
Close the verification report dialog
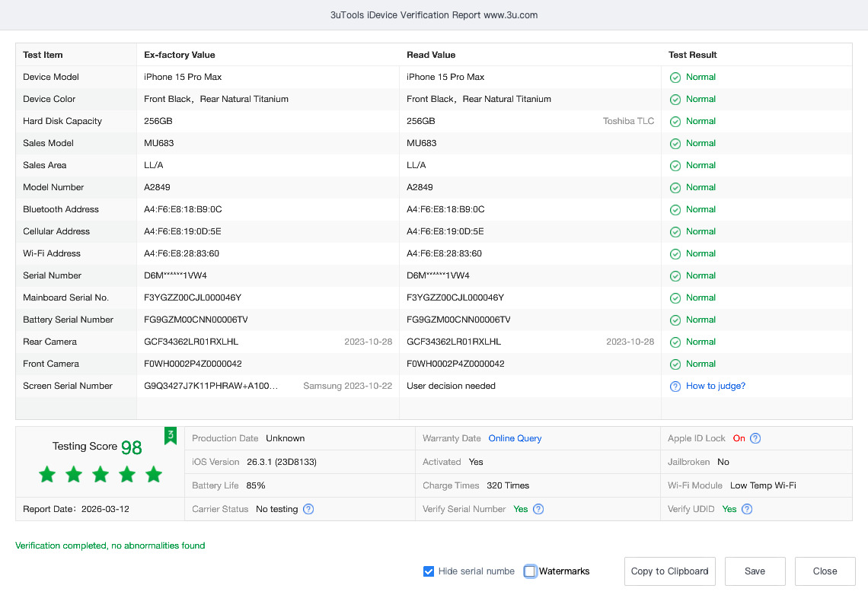pyautogui.click(x=825, y=571)
